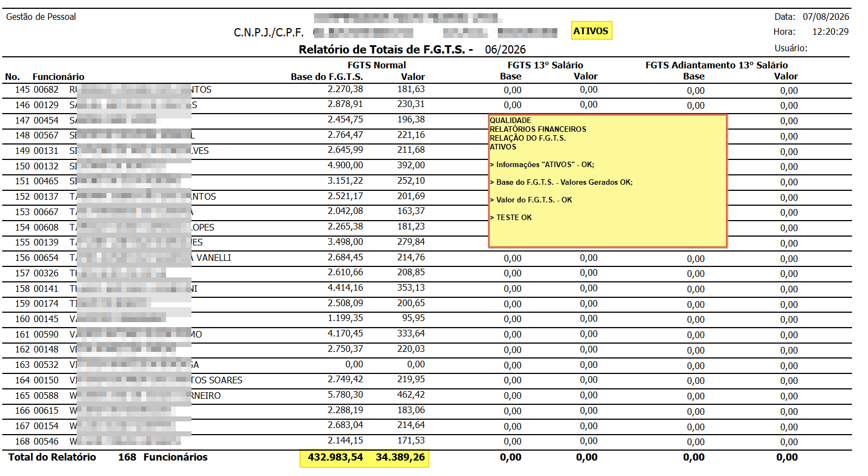Click FGTS value 214,64 in row 167
Screen dimensions: 868x476
pyautogui.click(x=411, y=425)
